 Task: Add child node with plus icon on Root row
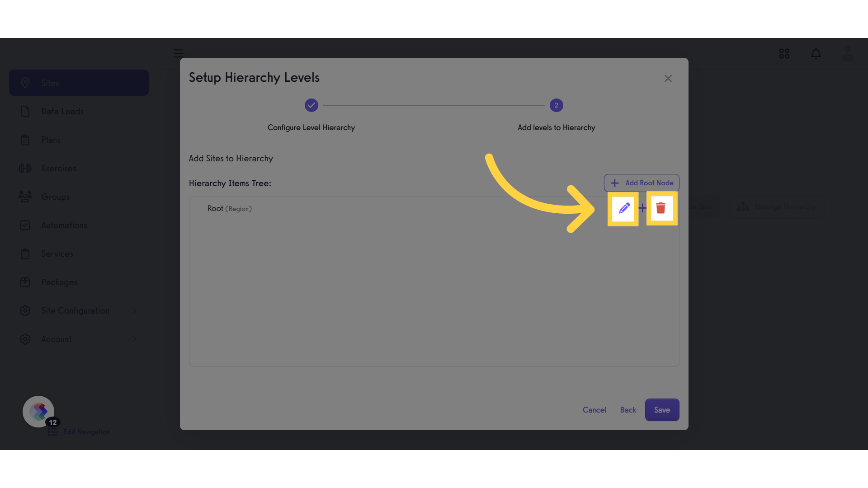click(642, 208)
